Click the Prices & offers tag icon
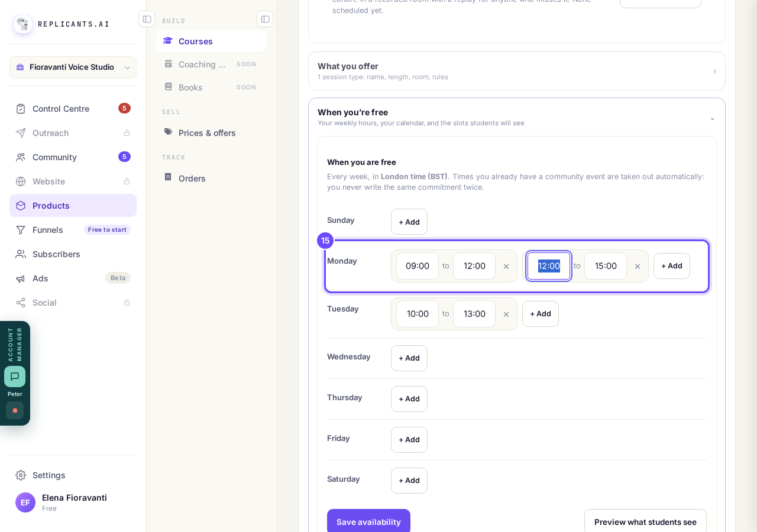The height and width of the screenshot is (532, 757). click(168, 132)
